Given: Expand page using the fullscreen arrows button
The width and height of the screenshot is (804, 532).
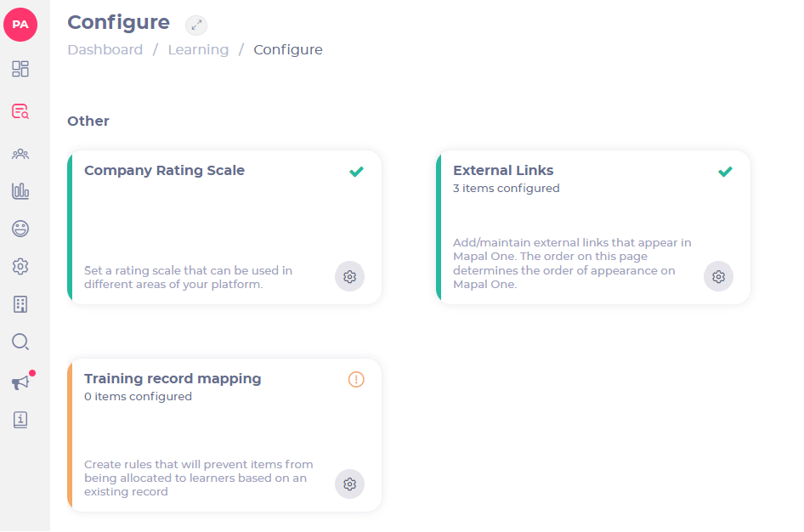Looking at the screenshot, I should 196,25.
